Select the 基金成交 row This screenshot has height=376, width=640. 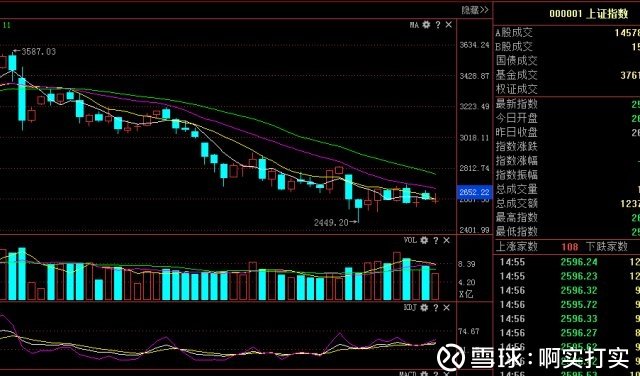(x=567, y=75)
